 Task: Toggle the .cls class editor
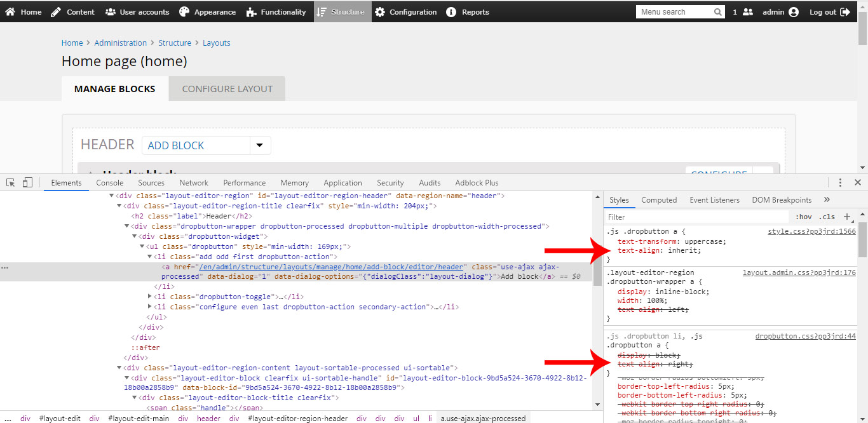pyautogui.click(x=827, y=217)
